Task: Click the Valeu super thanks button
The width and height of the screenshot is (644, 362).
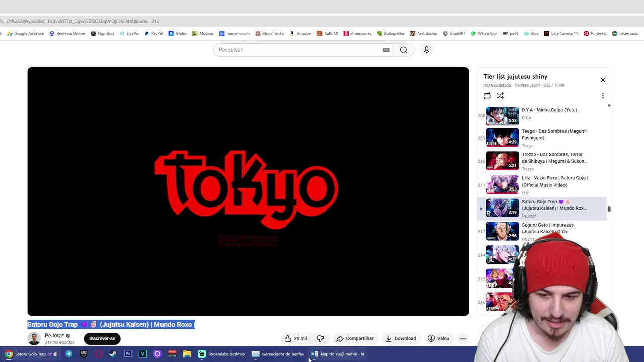Action: pyautogui.click(x=438, y=338)
